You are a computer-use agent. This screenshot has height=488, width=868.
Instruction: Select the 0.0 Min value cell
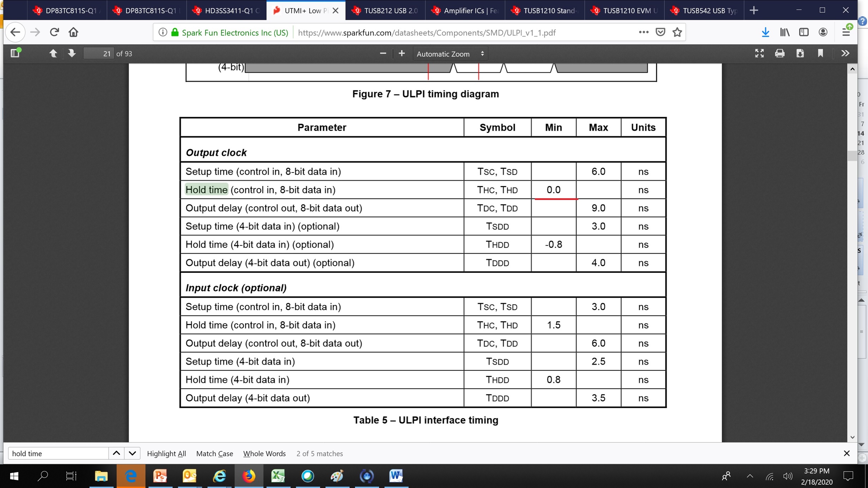[x=553, y=190]
